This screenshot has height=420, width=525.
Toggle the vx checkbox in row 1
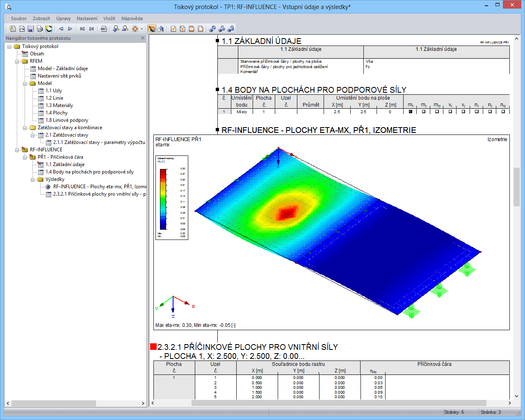pos(450,112)
